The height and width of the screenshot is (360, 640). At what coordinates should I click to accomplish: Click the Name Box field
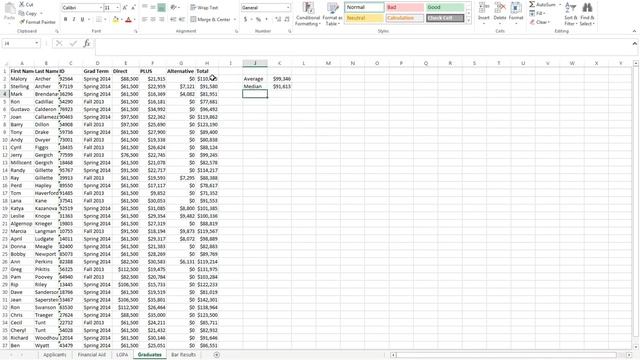point(20,43)
